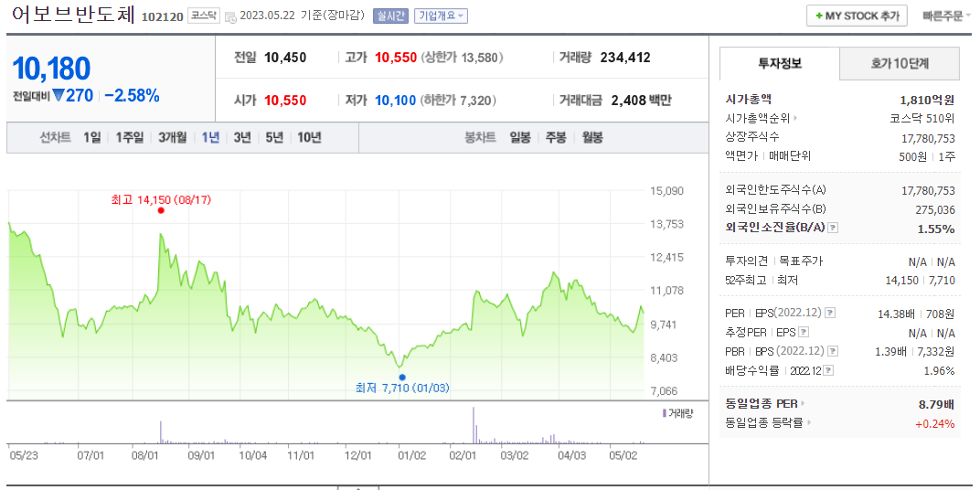Viewport: 980px width, 490px height.
Task: Click help icon beside 외국인소진율(B/A)
Action: (833, 229)
